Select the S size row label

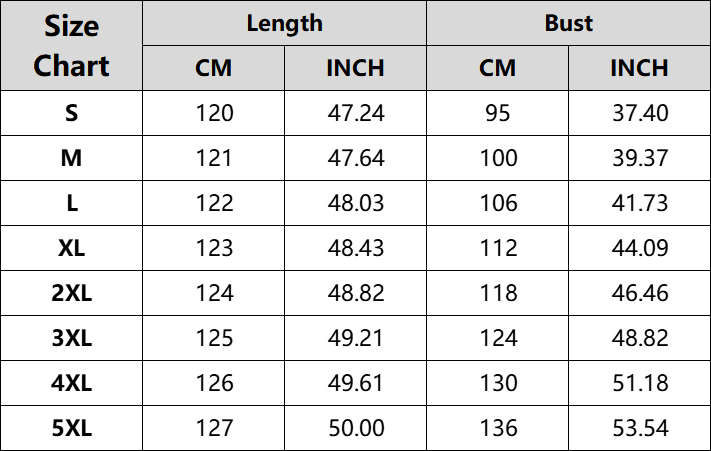coord(72,113)
